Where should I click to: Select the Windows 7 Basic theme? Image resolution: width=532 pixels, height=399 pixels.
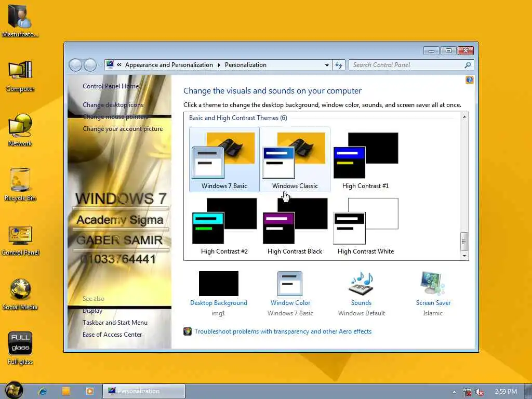click(224, 159)
